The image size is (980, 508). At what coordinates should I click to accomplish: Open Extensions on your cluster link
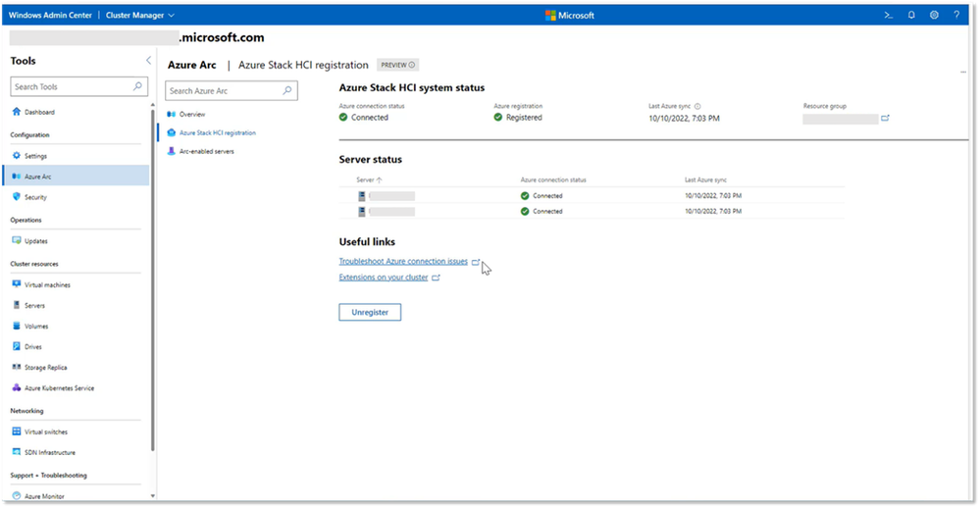384,277
